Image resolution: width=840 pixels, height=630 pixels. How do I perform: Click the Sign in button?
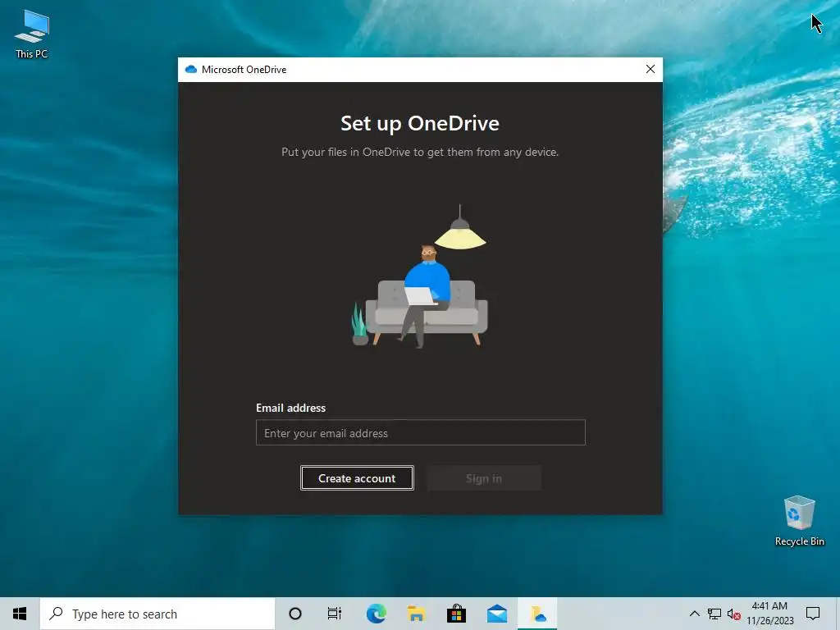click(x=484, y=478)
